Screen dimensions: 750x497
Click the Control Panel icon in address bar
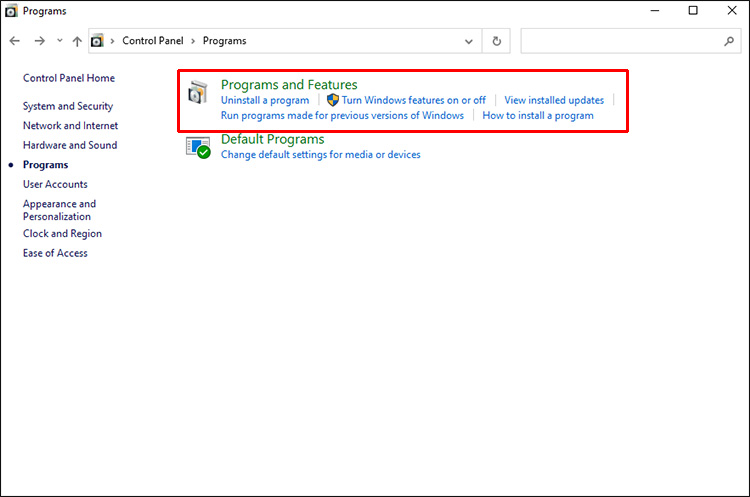[x=97, y=41]
